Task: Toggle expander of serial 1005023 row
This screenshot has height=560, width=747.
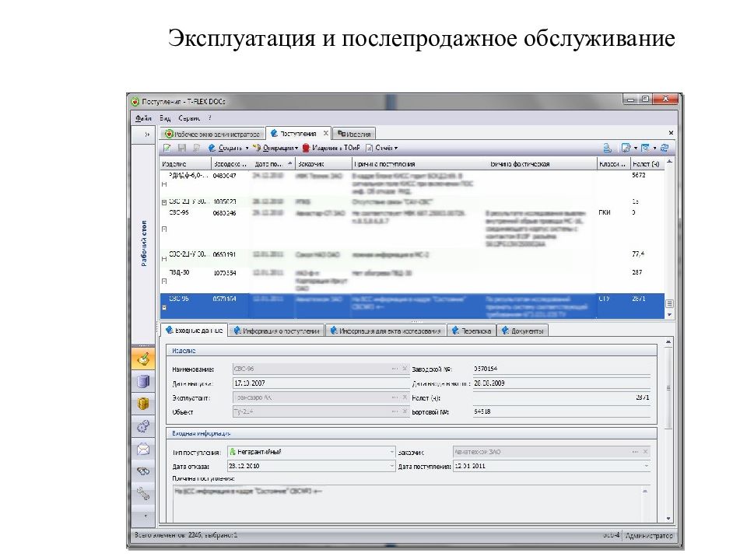Action: click(164, 202)
